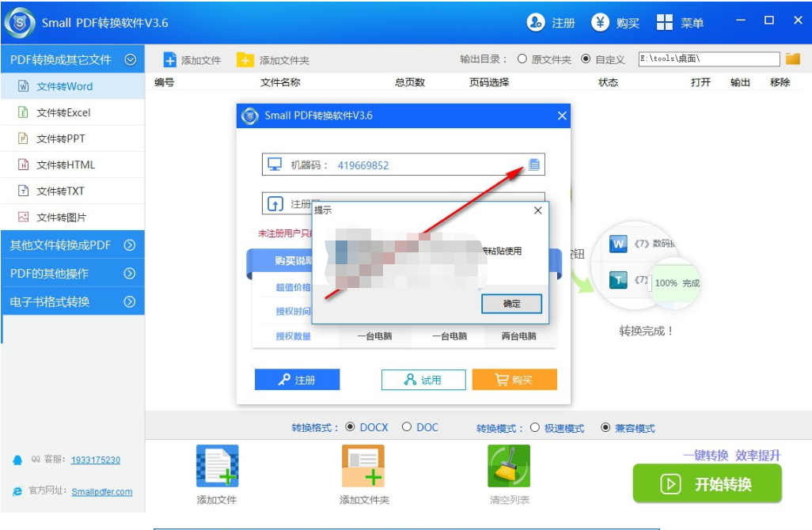Click the 添加文件夹 yellow folder icon in toolbar
This screenshot has height=530, width=812.
[x=245, y=60]
